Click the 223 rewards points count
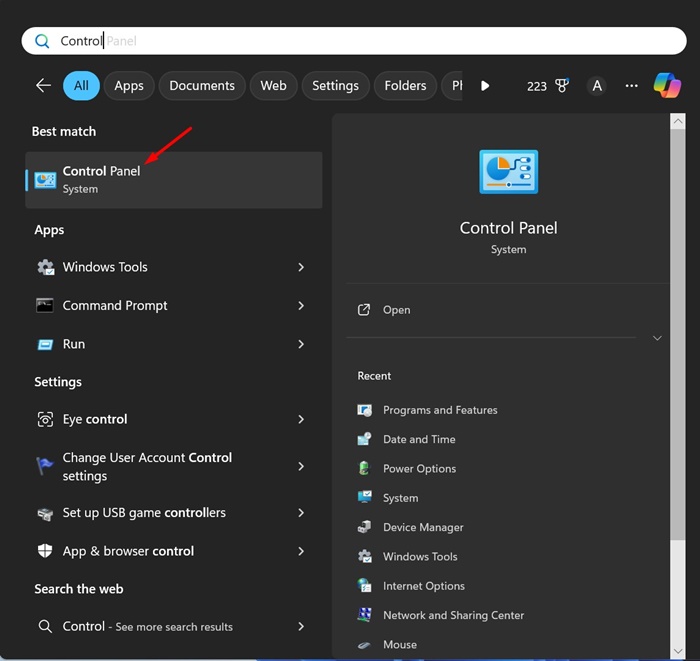700x661 pixels. [x=537, y=86]
